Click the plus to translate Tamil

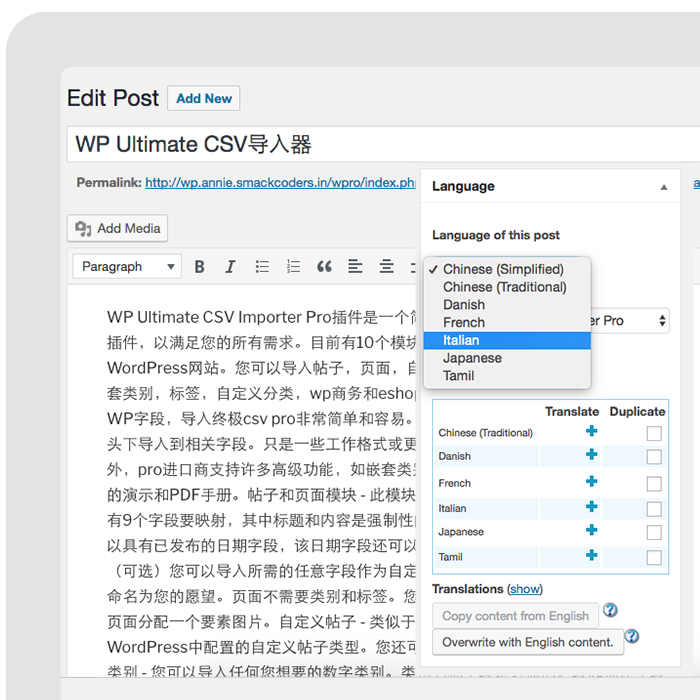(592, 555)
